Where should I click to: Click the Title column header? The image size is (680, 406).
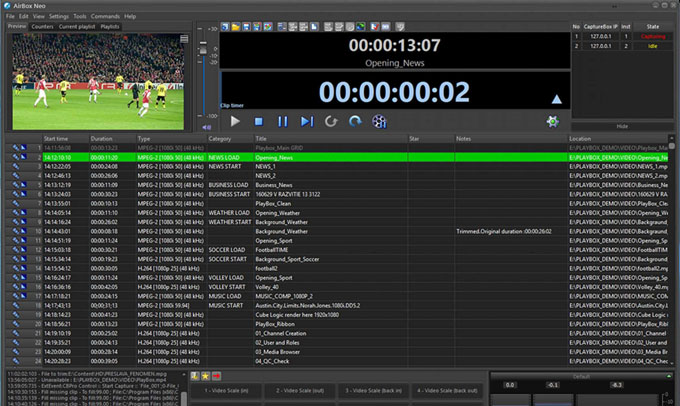coord(331,139)
